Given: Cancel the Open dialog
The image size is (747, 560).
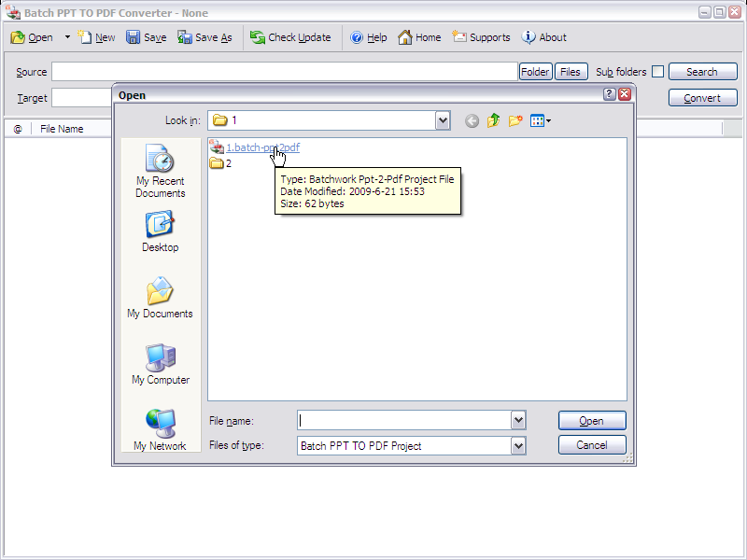Looking at the screenshot, I should [x=592, y=445].
